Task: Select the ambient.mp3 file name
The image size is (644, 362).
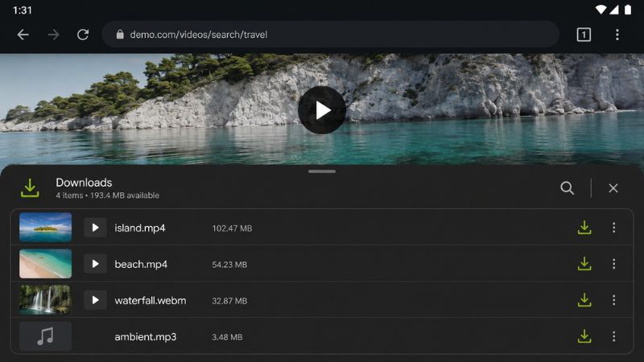Action: tap(146, 337)
